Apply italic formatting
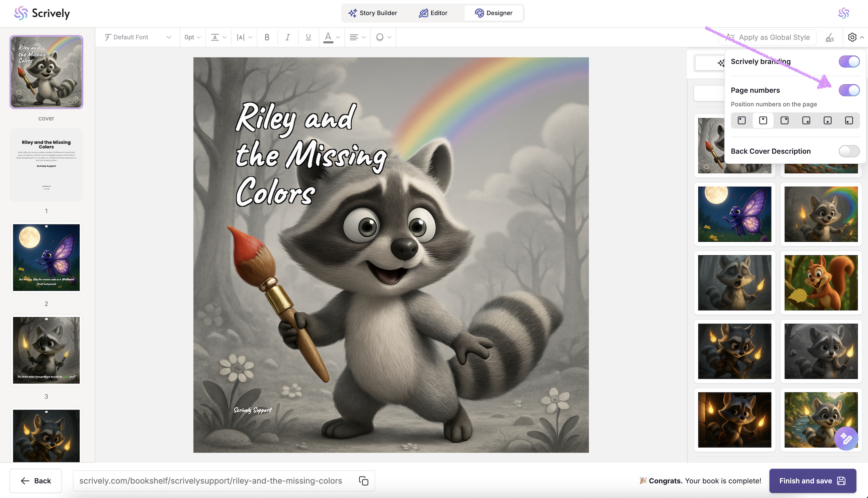 tap(288, 37)
